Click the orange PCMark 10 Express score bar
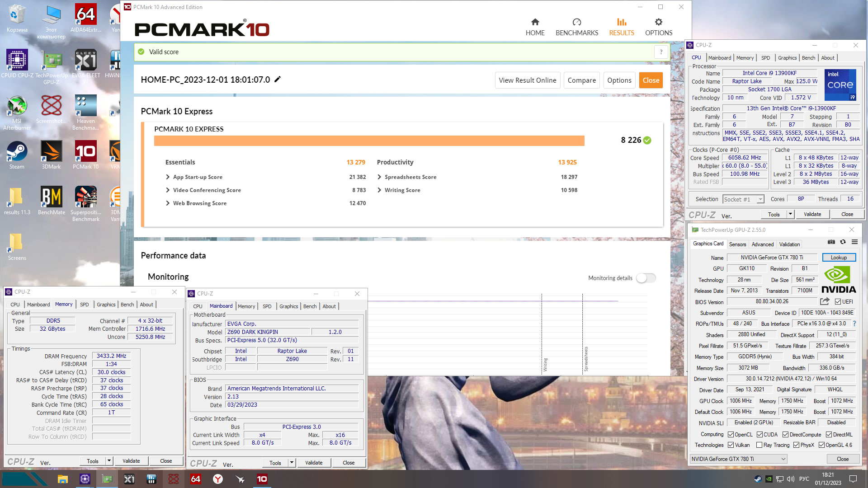 pyautogui.click(x=369, y=141)
